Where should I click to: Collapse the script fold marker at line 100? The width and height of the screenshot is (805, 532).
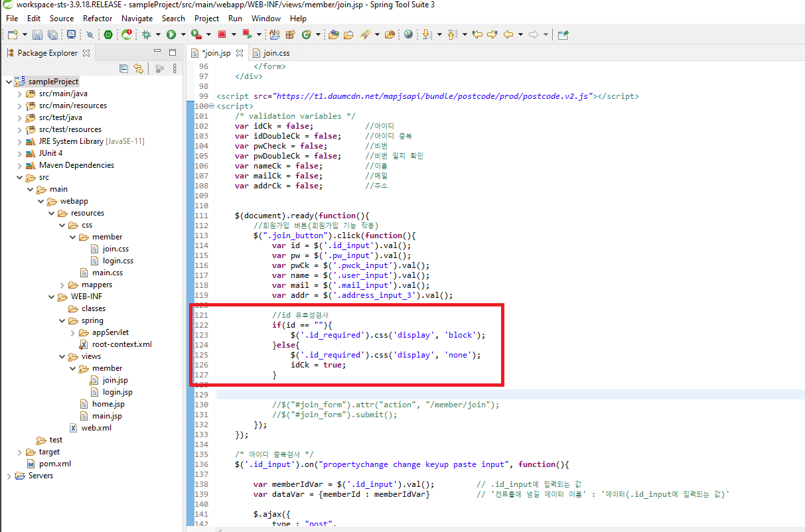tap(212, 106)
